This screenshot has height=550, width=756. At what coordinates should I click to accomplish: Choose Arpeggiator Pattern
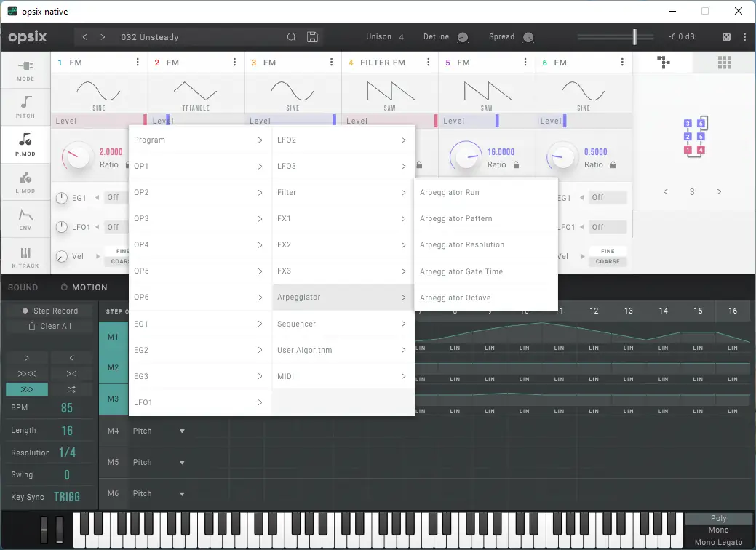click(485, 218)
